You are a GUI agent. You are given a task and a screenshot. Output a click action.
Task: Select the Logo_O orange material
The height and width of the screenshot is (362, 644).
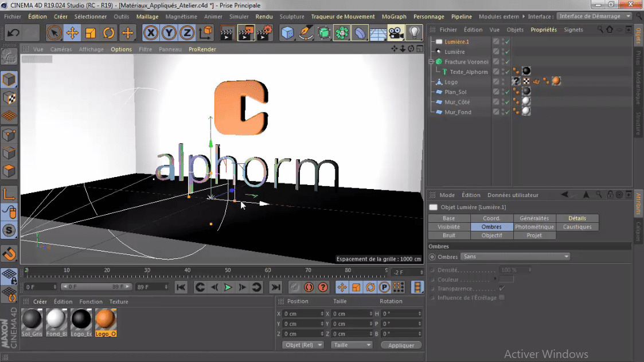[106, 320]
